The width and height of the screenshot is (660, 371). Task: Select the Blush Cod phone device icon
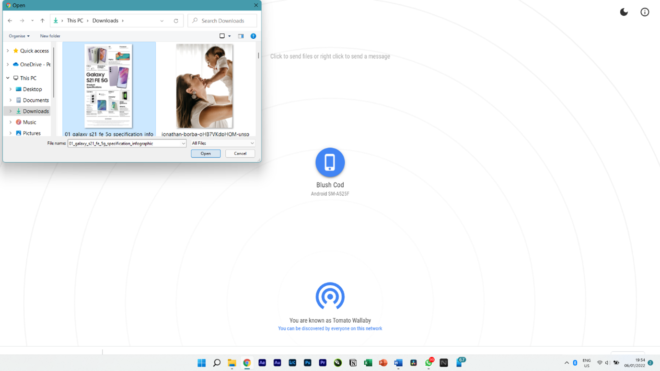[330, 162]
